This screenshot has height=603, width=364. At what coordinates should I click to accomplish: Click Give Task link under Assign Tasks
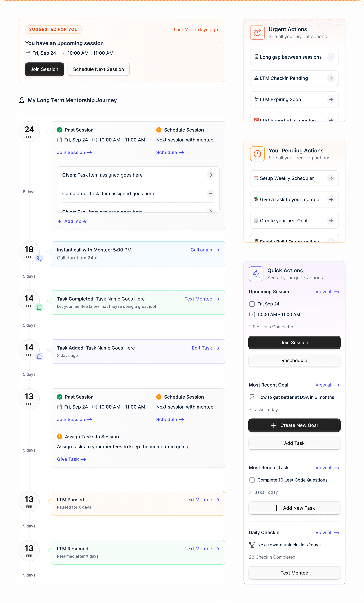pyautogui.click(x=71, y=459)
